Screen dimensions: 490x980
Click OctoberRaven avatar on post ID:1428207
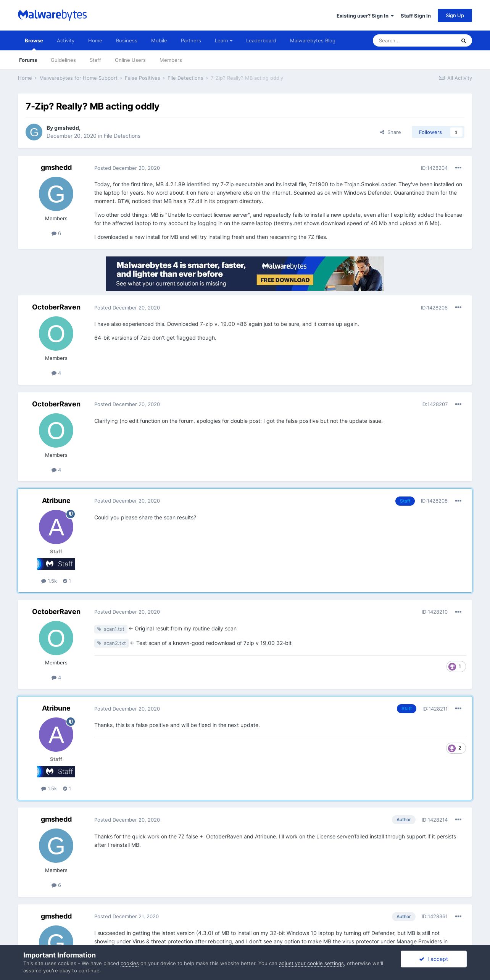click(x=56, y=430)
